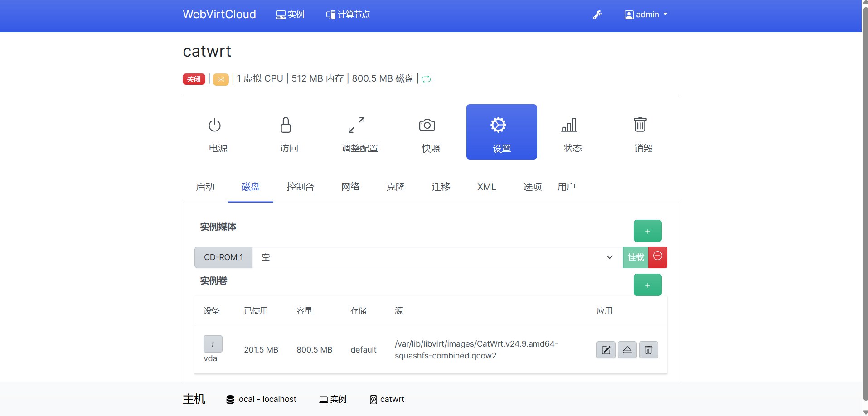Image resolution: width=868 pixels, height=416 pixels.
Task: Open the 快照 snapshot section
Action: 431,132
